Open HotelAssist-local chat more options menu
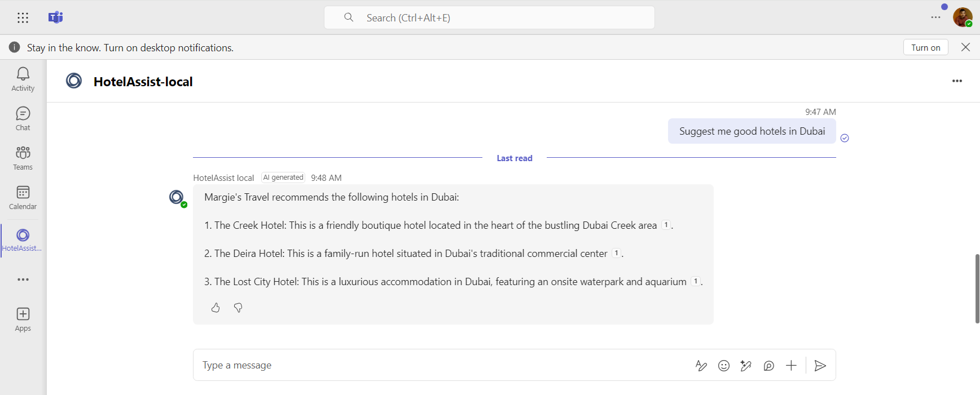The height and width of the screenshot is (395, 980). point(957,81)
